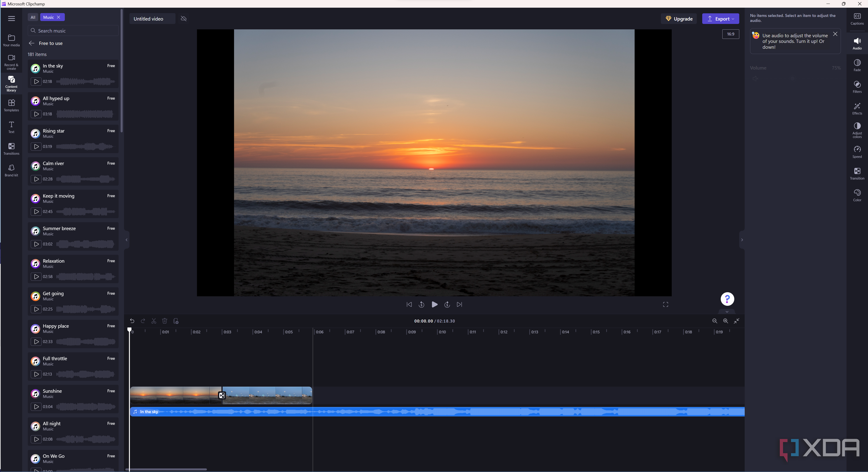Go back from Free to use
This screenshot has height=472, width=868.
pos(32,43)
